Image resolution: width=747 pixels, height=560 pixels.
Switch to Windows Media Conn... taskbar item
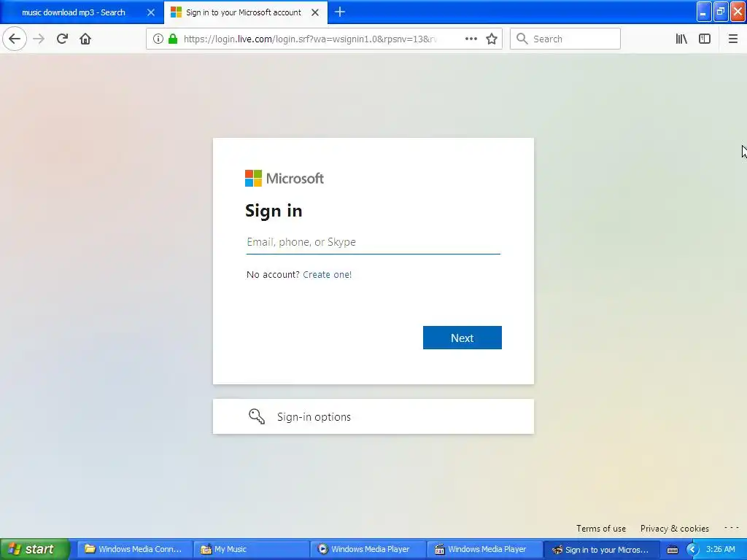(134, 549)
